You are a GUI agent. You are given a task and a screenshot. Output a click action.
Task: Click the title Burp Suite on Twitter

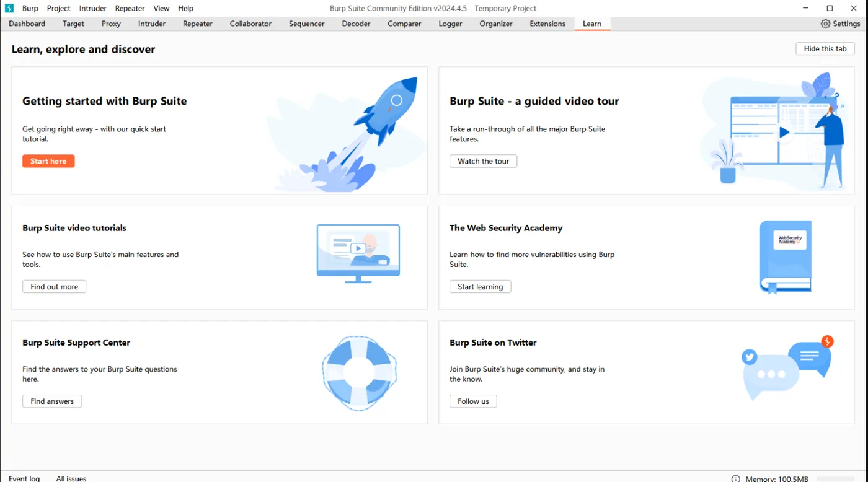point(493,343)
